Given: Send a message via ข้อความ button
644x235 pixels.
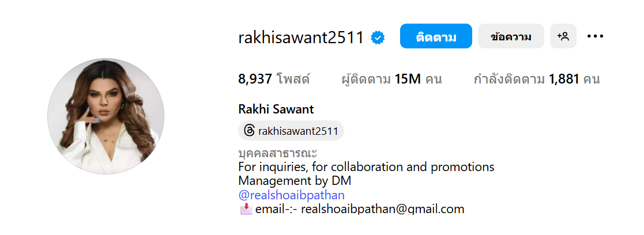Looking at the screenshot, I should pyautogui.click(x=511, y=36).
